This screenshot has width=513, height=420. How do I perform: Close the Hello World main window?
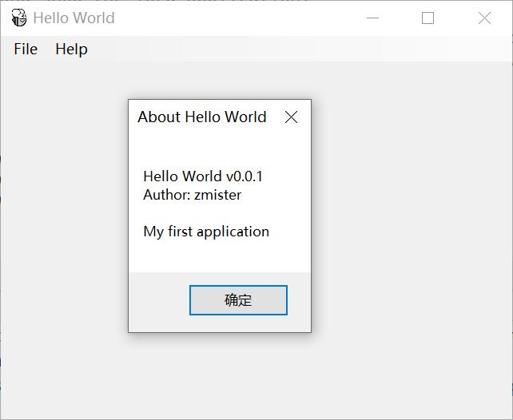click(484, 18)
